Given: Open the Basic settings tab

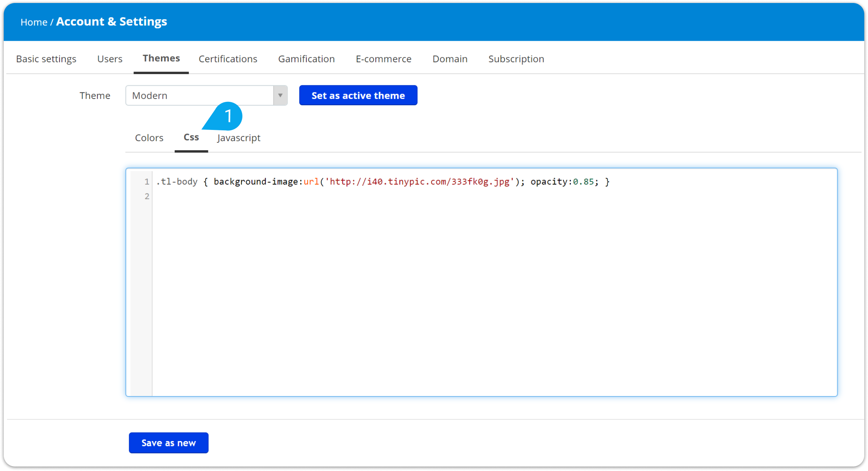Looking at the screenshot, I should [x=46, y=59].
